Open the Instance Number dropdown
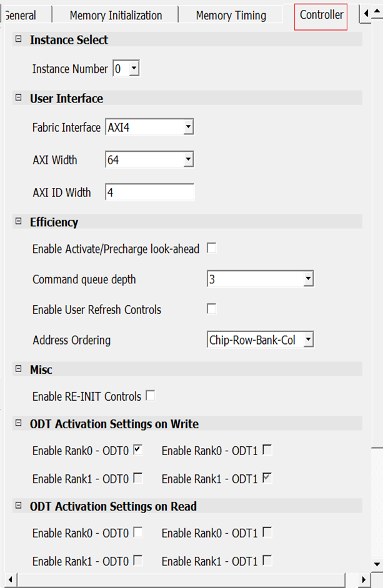Image resolution: width=383 pixels, height=588 pixels. (x=134, y=69)
